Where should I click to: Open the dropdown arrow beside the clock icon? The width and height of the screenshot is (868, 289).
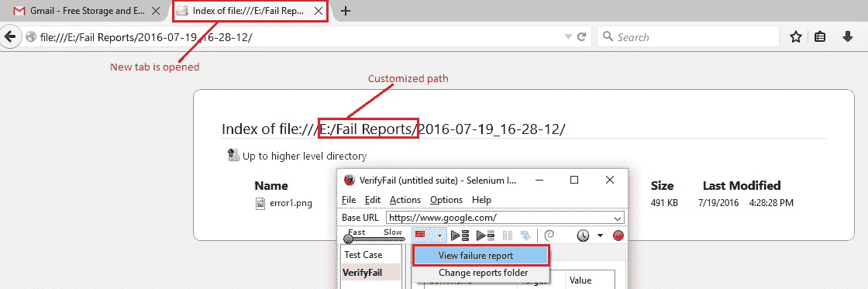pyautogui.click(x=600, y=236)
